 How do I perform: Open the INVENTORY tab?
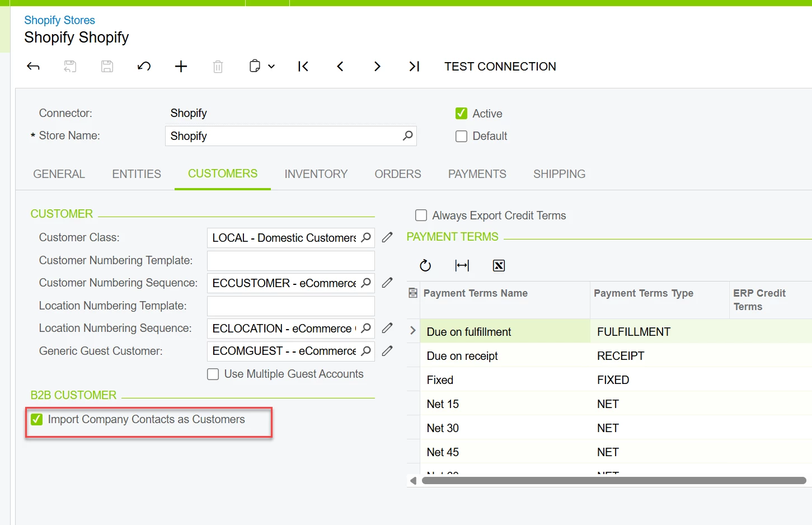316,174
